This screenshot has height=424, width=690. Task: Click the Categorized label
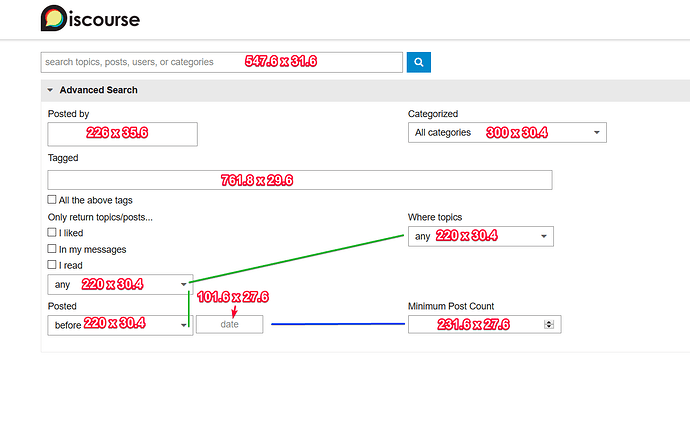tap(433, 114)
